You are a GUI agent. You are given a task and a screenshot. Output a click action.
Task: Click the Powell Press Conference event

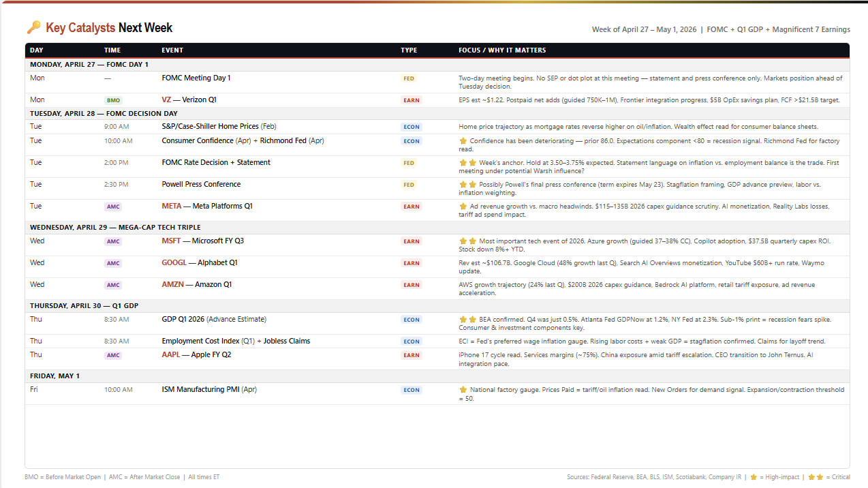(201, 185)
